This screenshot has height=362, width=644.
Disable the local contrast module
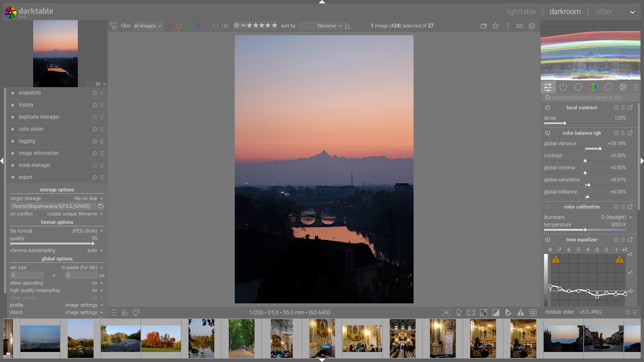coord(547,108)
